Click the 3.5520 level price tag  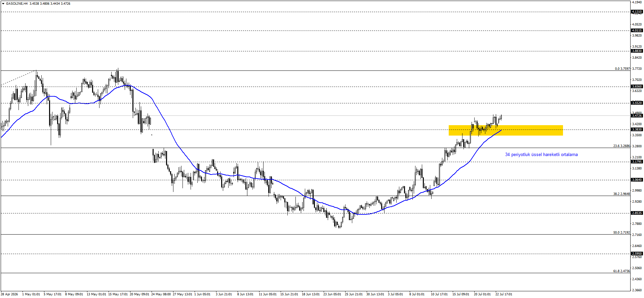637,103
